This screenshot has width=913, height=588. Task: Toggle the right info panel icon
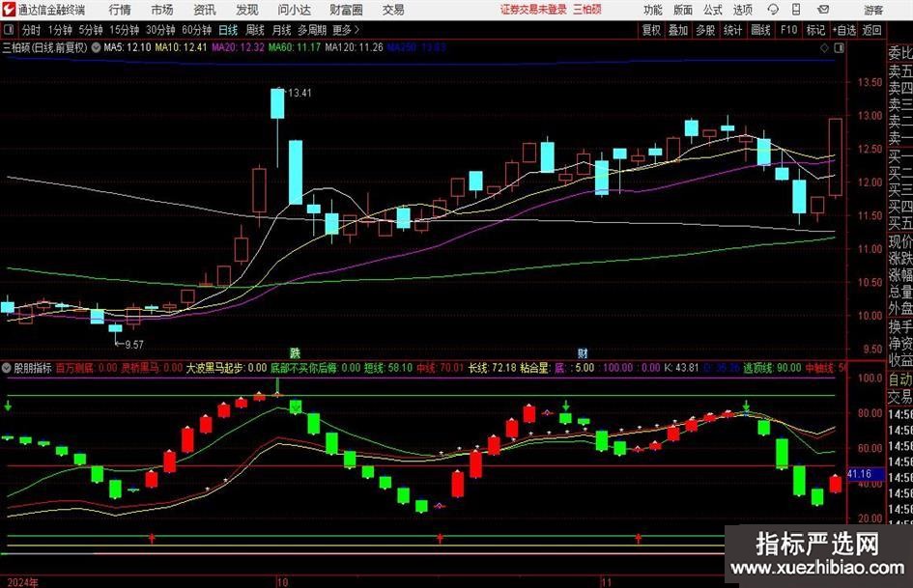click(x=839, y=47)
